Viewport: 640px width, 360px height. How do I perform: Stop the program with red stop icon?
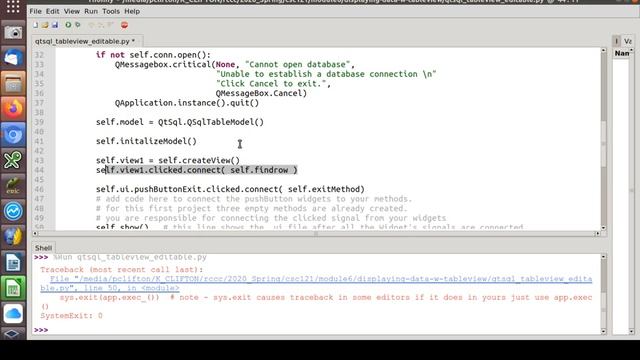(x=124, y=25)
